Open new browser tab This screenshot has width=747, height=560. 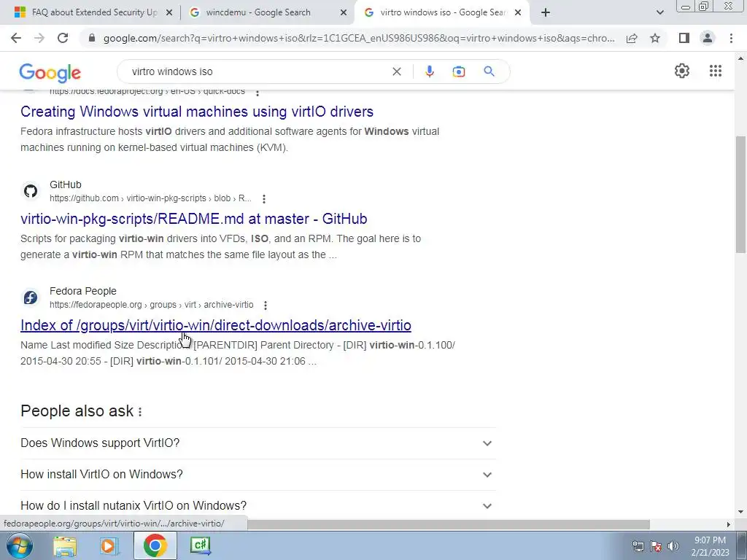click(x=546, y=12)
